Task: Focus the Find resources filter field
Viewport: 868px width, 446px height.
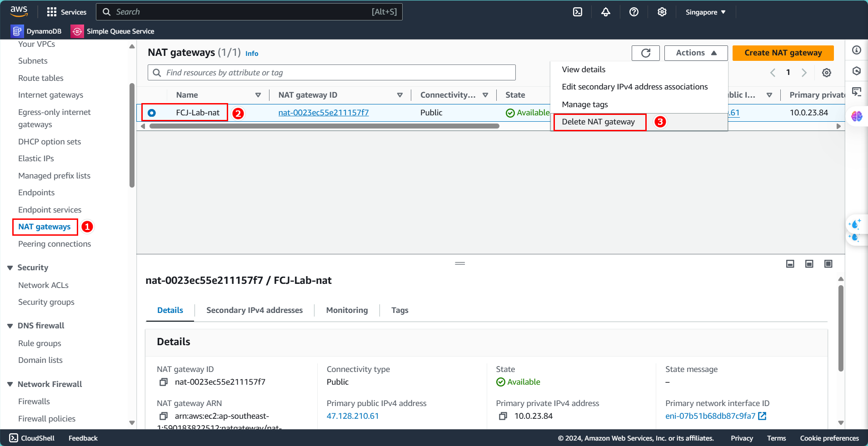Action: tap(332, 73)
